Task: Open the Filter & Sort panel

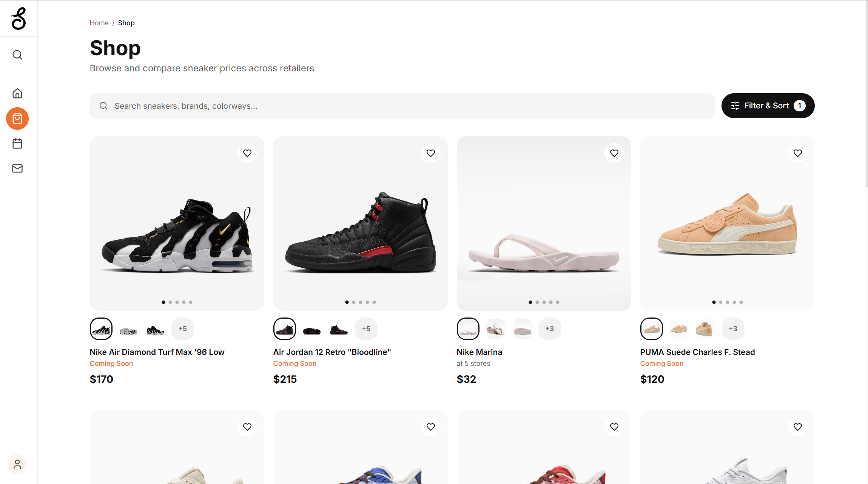Action: click(768, 106)
